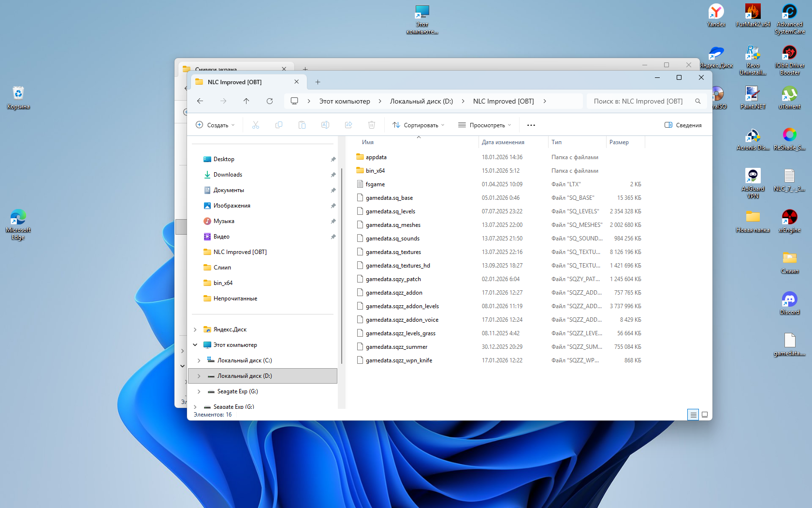Open the Сортировать dropdown
Viewport: 812px width, 508px height.
418,125
